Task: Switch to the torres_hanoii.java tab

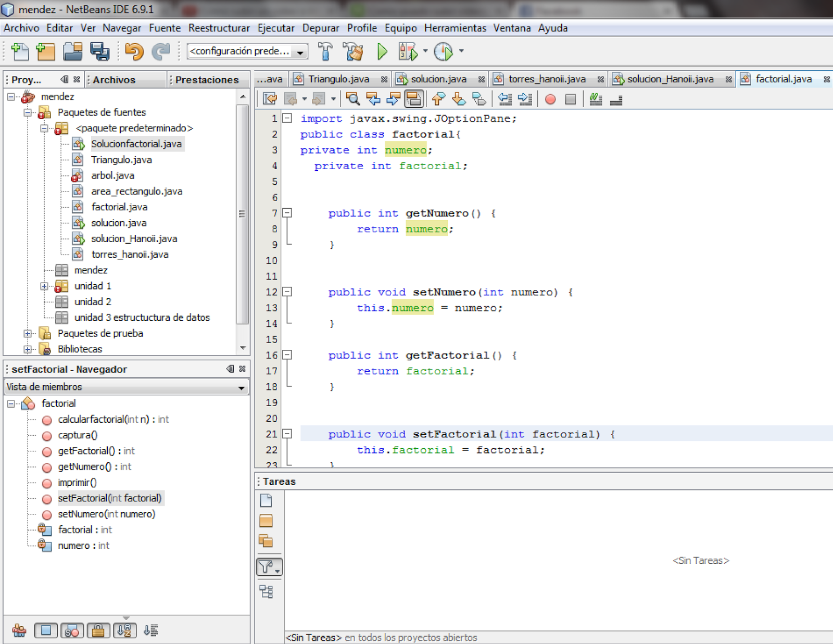Action: 547,79
